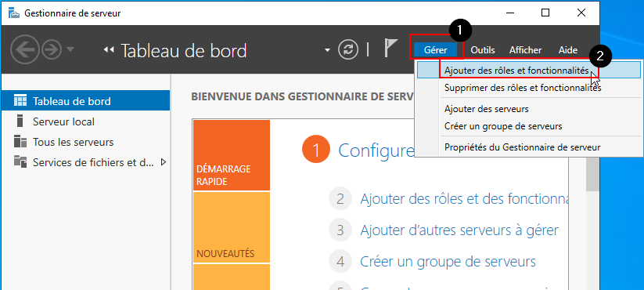Select Services de fichiers et d... item
The height and width of the screenshot is (290, 644).
(x=85, y=162)
